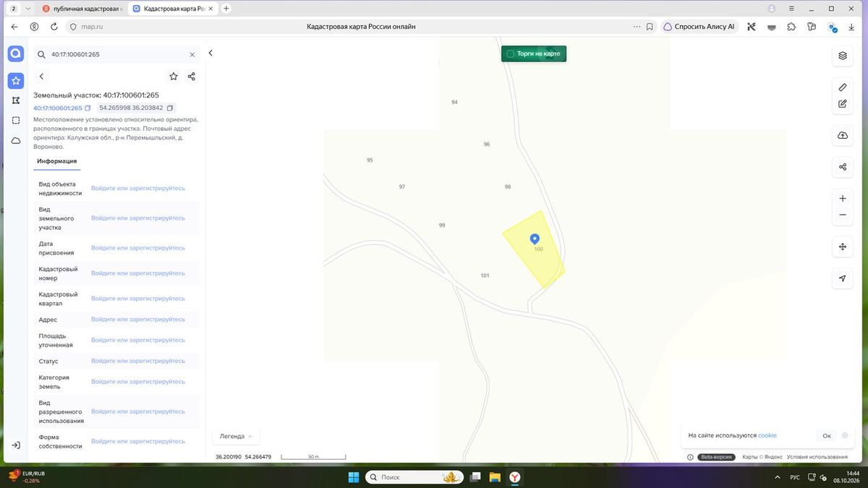This screenshot has width=868, height=488.
Task: Select the polygon drawing sidebar tool
Action: coord(16,100)
